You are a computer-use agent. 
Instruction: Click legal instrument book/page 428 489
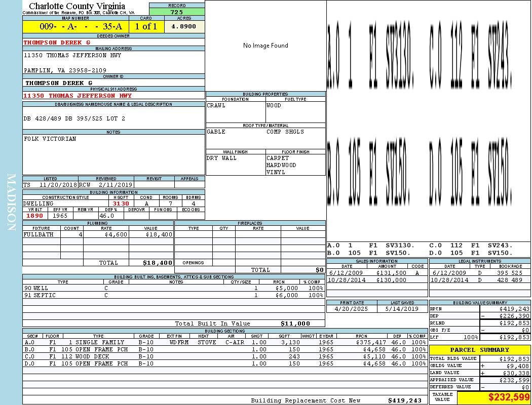tap(510, 280)
